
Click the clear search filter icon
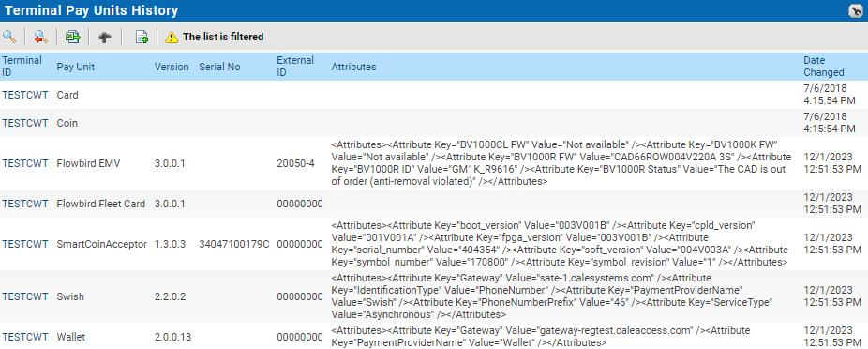pyautogui.click(x=40, y=38)
